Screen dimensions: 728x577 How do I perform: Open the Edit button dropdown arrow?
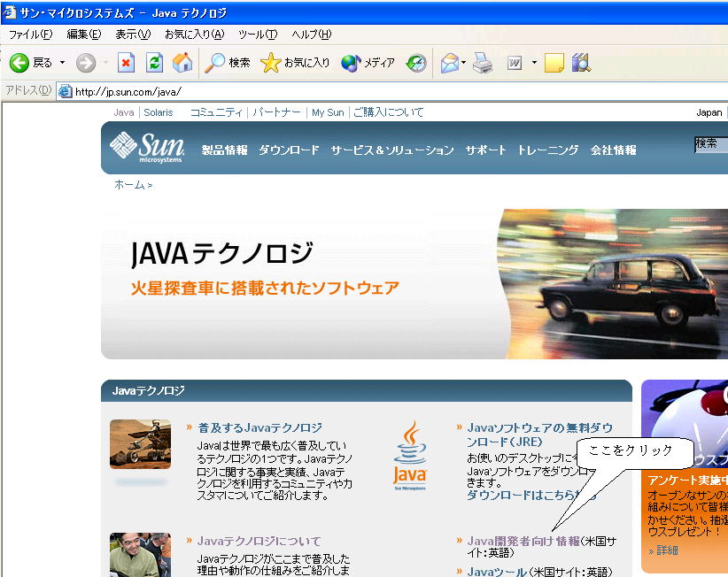[x=534, y=63]
